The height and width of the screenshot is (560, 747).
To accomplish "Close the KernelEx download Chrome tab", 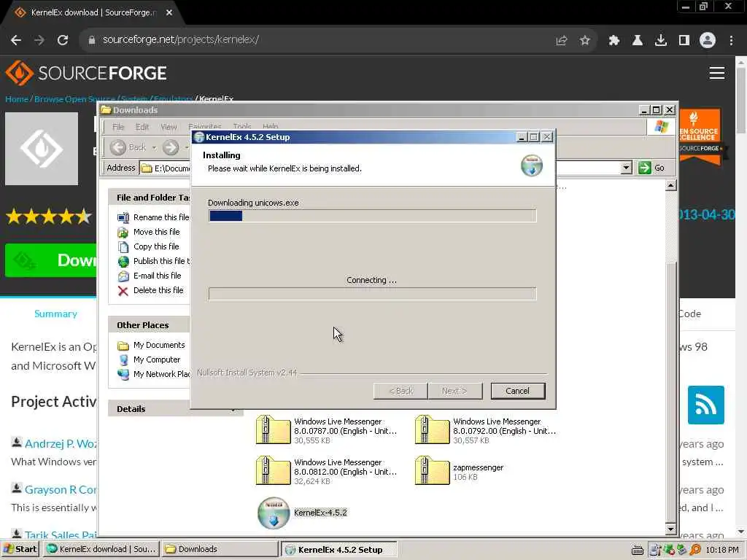I will (169, 13).
